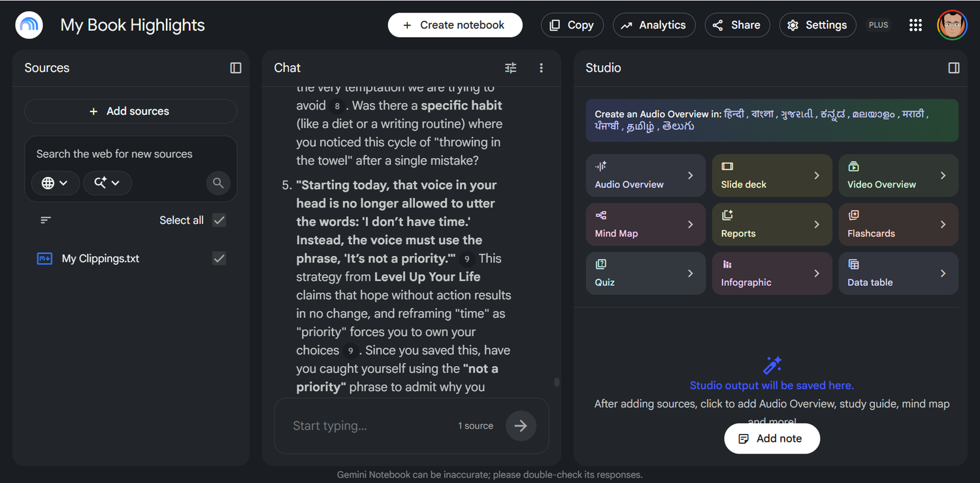Select the Flashcards tile
This screenshot has width=980, height=483.
click(898, 225)
